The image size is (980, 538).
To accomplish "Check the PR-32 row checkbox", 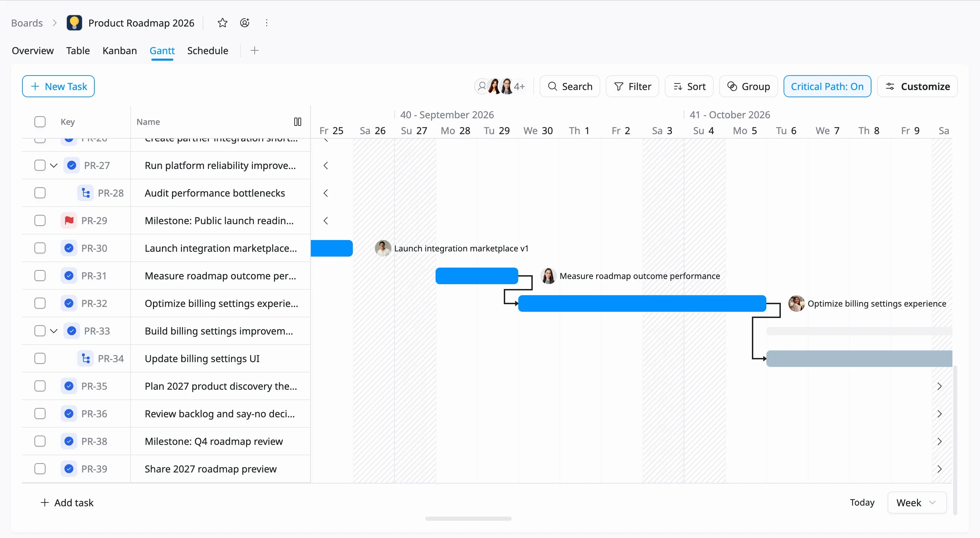I will [x=40, y=303].
